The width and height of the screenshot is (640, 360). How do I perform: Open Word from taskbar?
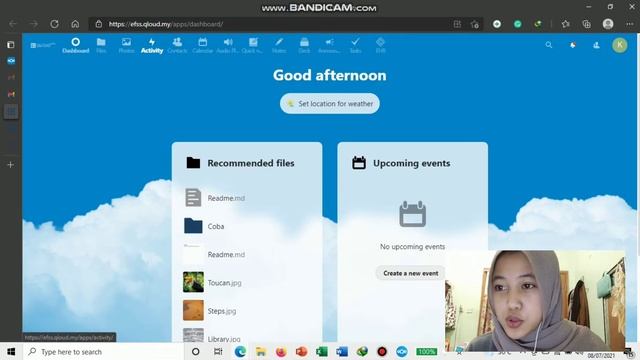pos(342,351)
